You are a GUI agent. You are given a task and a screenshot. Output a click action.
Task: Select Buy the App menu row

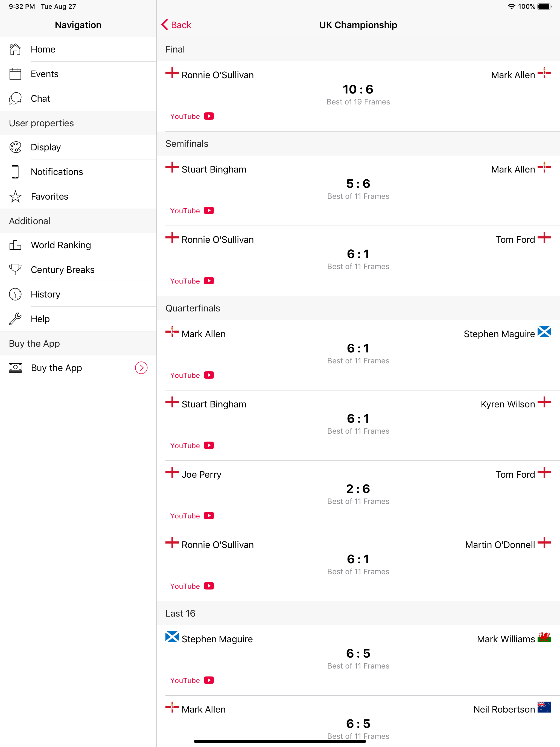point(78,368)
